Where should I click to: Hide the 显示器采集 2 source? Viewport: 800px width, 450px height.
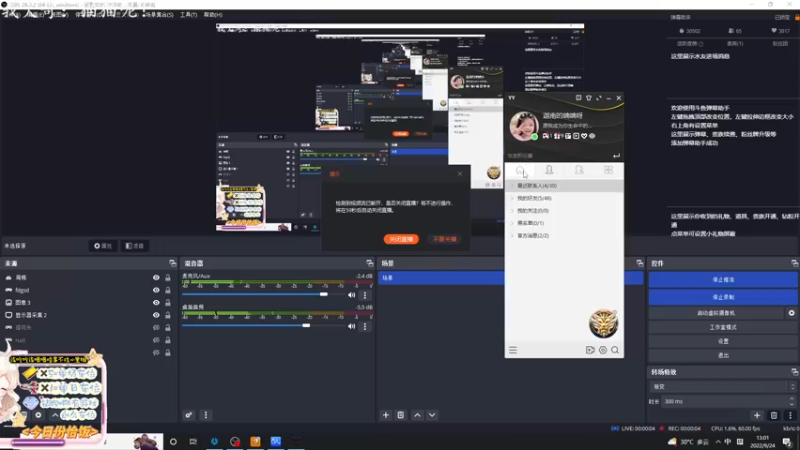(x=156, y=315)
